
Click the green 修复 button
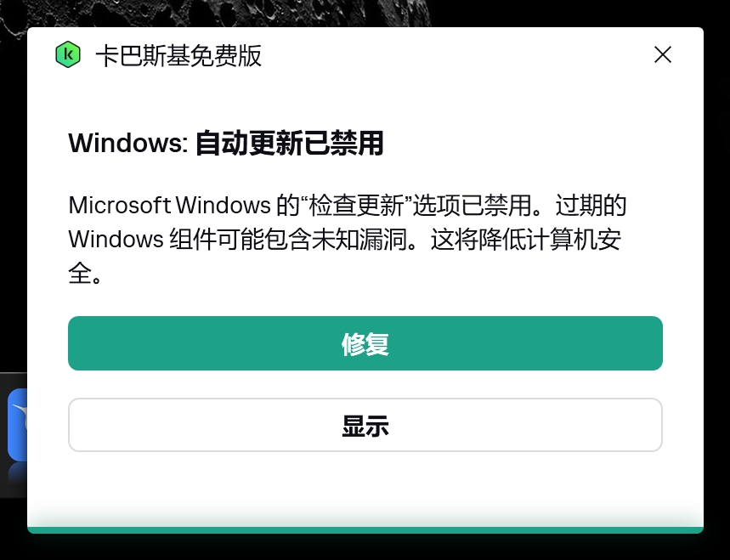point(365,343)
